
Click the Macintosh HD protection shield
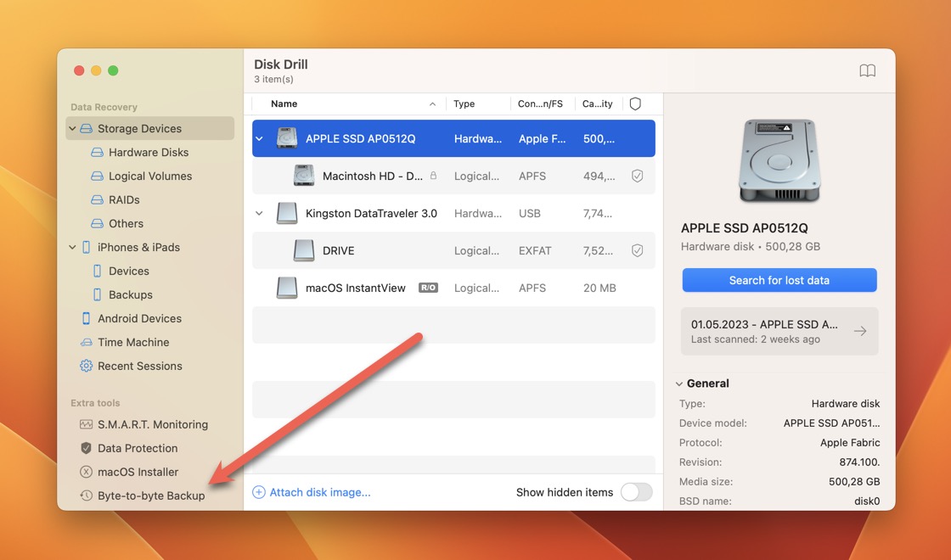coord(637,176)
